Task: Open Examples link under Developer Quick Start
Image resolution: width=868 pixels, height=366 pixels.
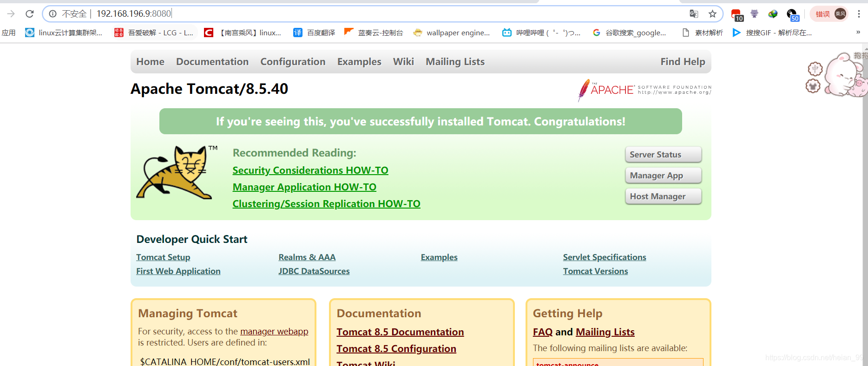Action: click(x=439, y=257)
